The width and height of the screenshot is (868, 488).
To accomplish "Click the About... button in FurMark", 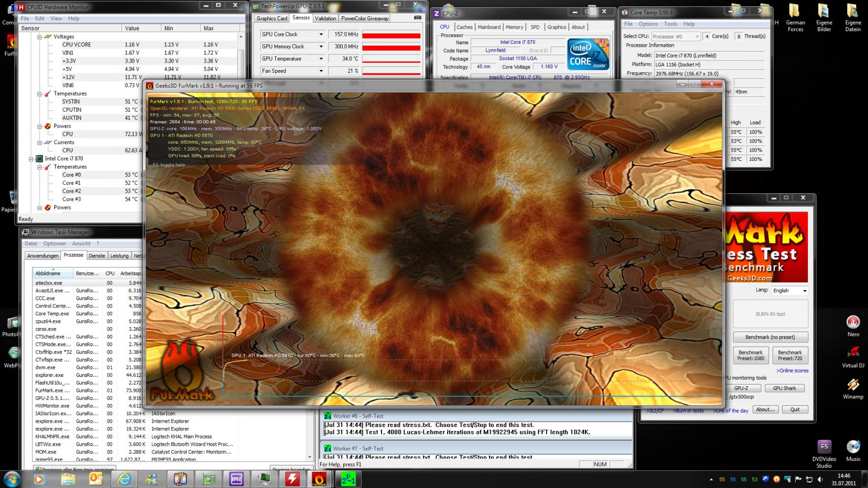I will pos(765,410).
